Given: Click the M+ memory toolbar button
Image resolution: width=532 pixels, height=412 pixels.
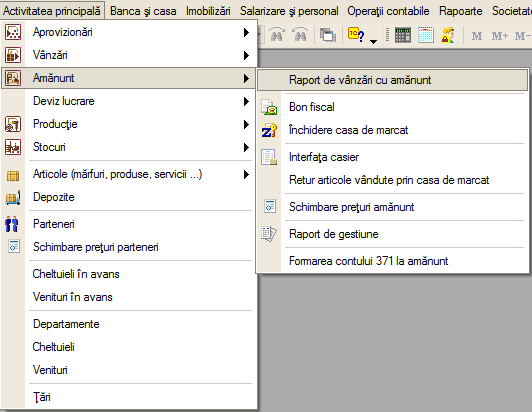Looking at the screenshot, I should pyautogui.click(x=500, y=36).
